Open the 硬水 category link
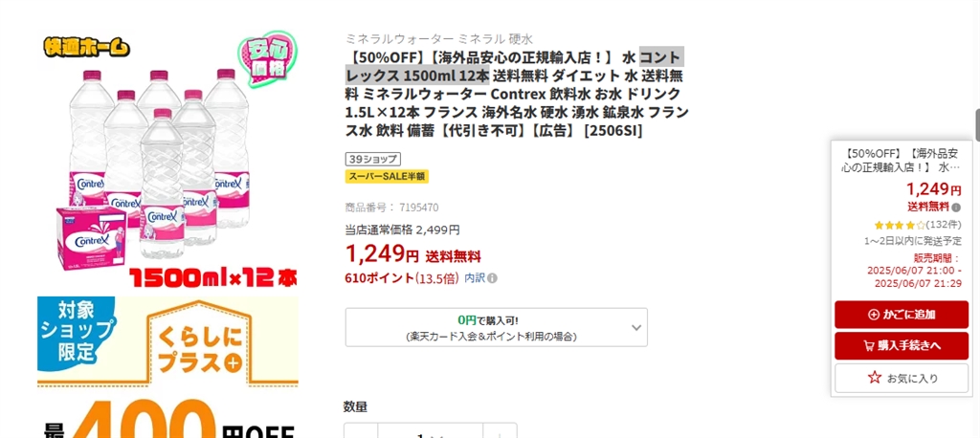 [520, 39]
